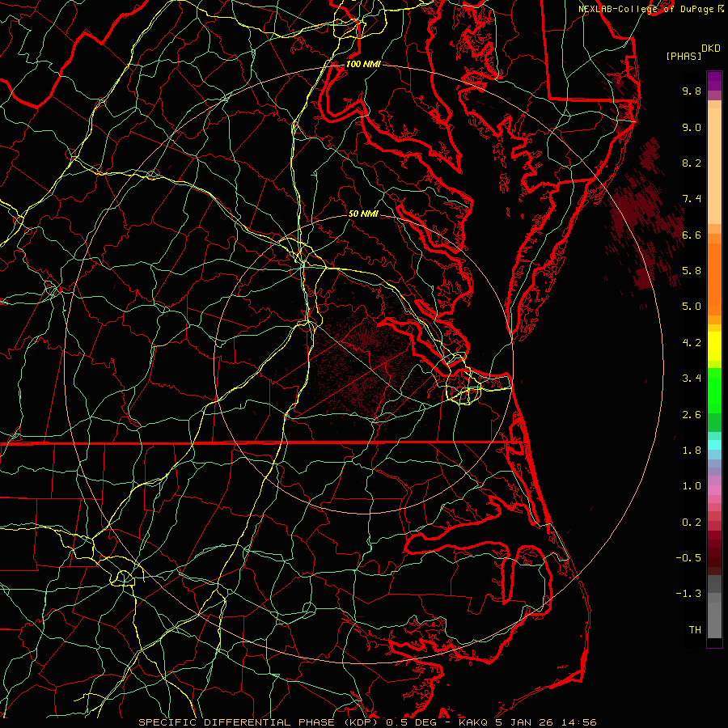Pick the light peach band of color scale
This screenshot has height=728, width=728.
(x=714, y=166)
